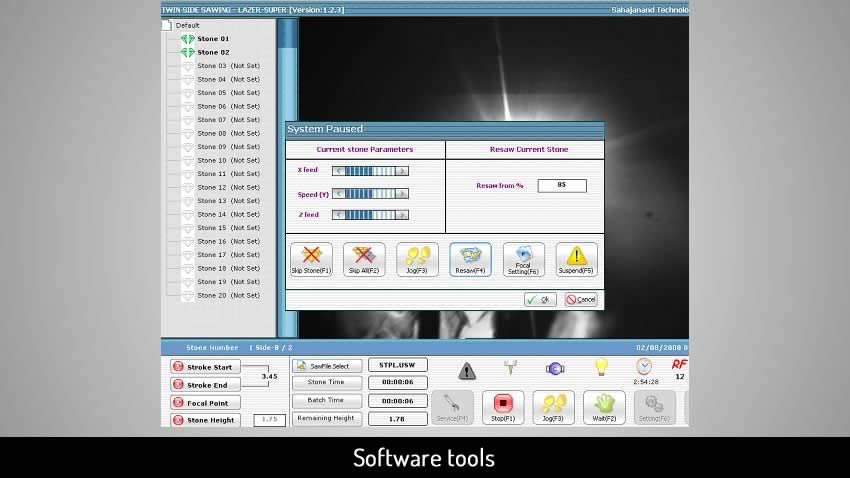The width and height of the screenshot is (850, 478).
Task: Increase X feed with right slider arrow
Action: point(402,171)
